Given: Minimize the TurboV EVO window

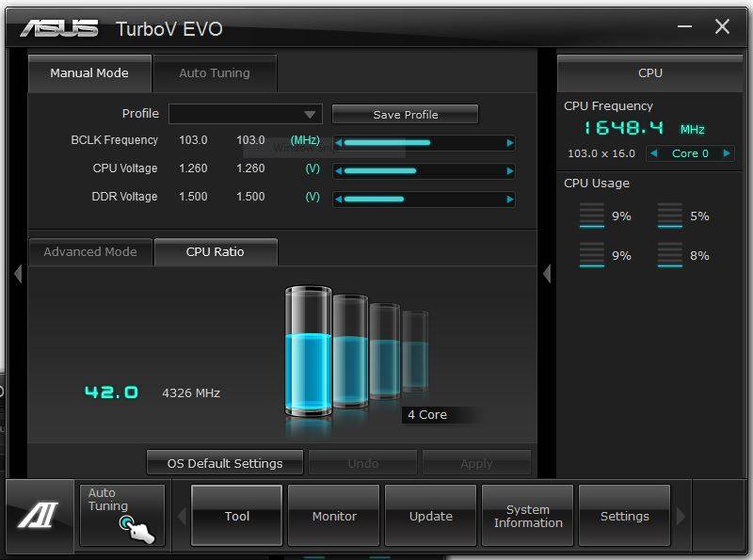Looking at the screenshot, I should click(685, 26).
